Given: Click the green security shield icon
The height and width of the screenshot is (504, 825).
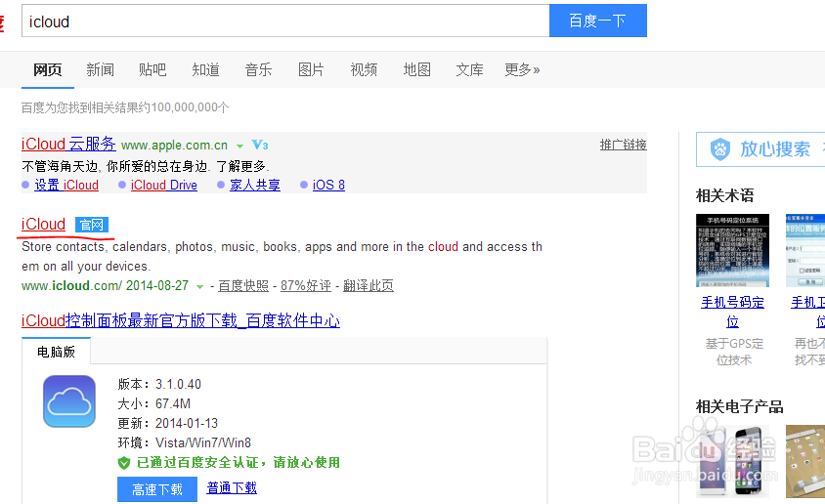Looking at the screenshot, I should click(x=123, y=463).
